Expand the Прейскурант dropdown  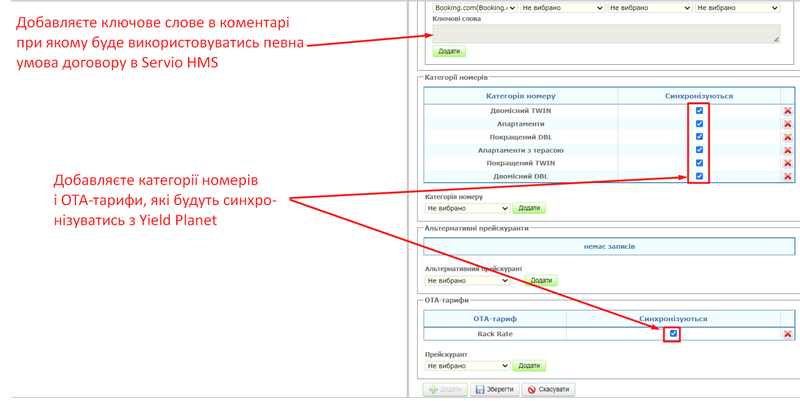[468, 366]
